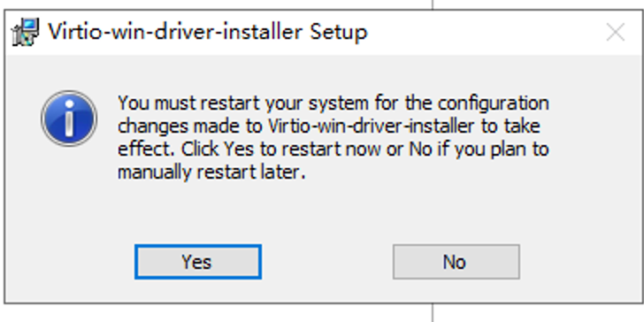Close the Virtio-win-driver-installer Setup dialog

tap(616, 32)
